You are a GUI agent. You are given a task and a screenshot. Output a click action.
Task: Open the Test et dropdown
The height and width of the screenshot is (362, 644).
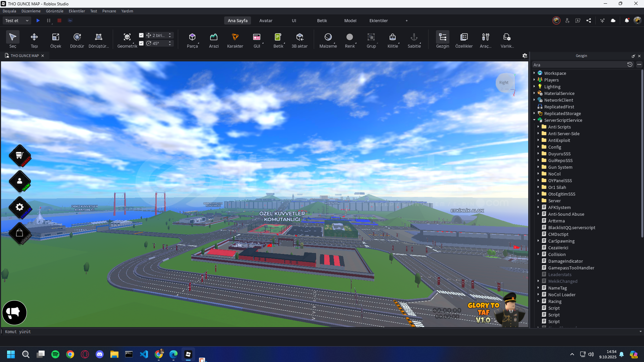click(17, 20)
